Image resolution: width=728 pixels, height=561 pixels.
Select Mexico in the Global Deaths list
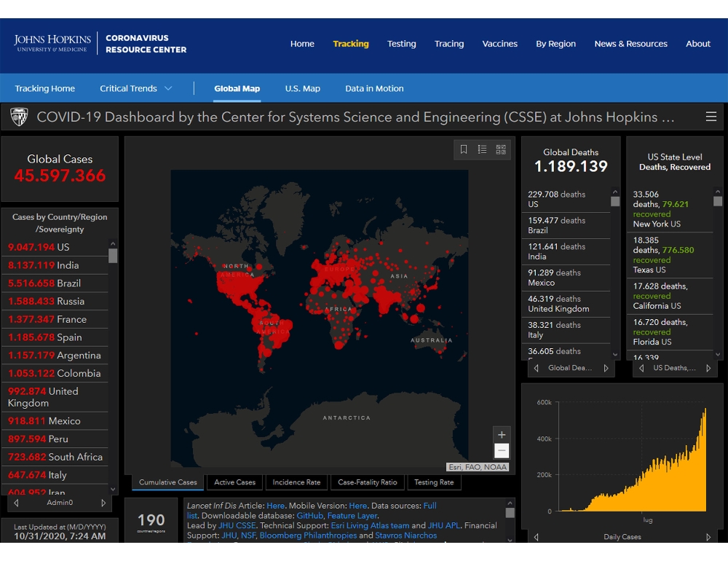pyautogui.click(x=566, y=278)
